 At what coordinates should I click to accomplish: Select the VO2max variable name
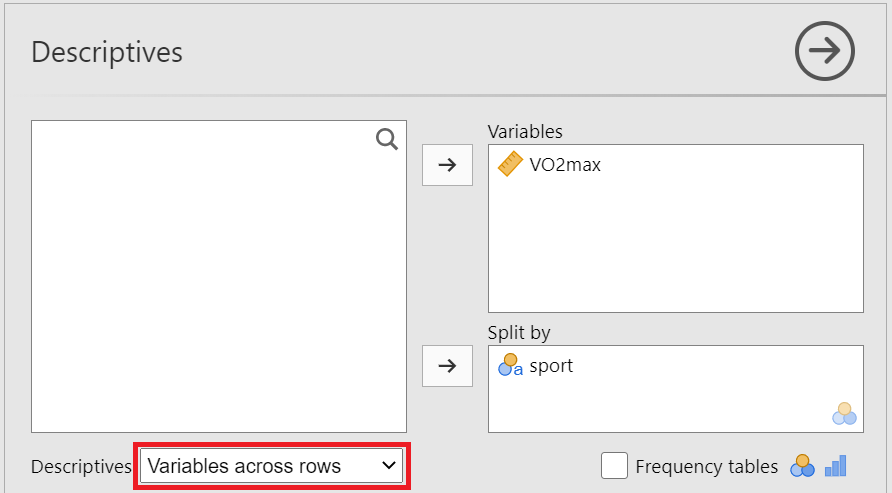565,165
